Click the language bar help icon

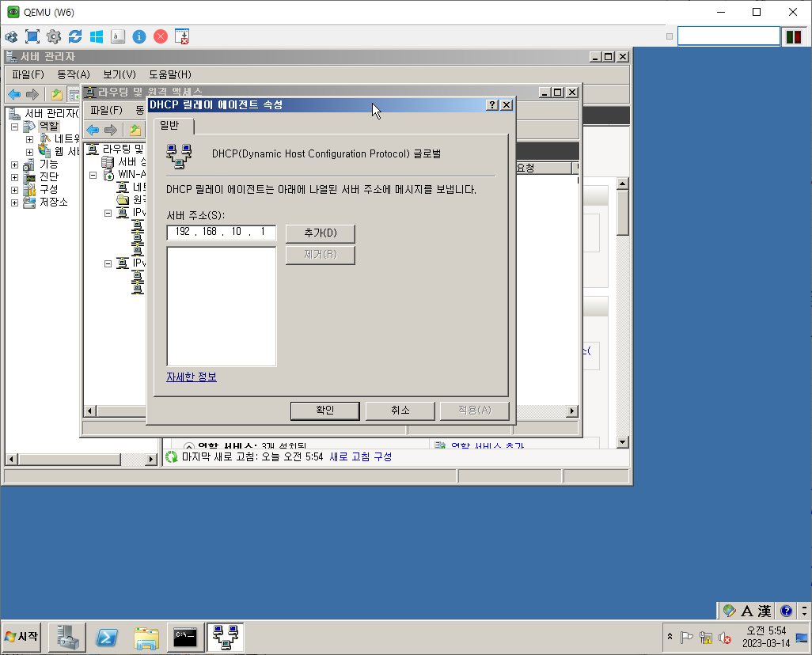786,611
